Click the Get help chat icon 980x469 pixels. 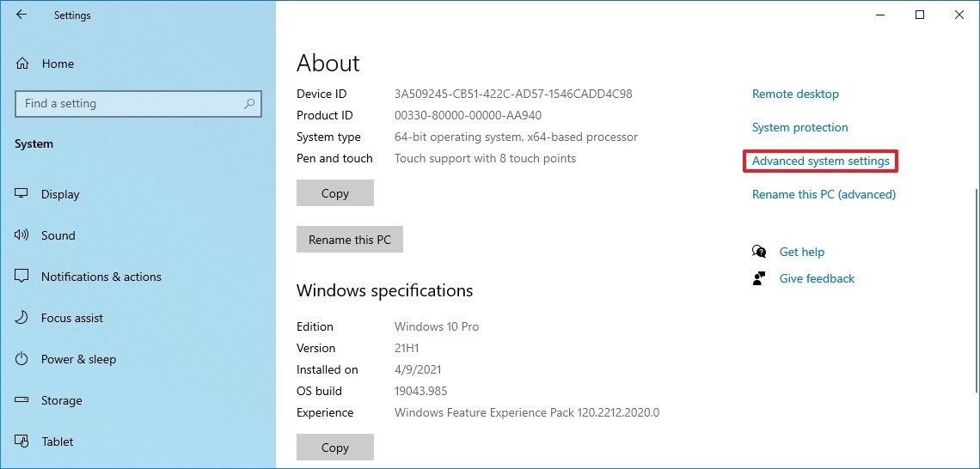pyautogui.click(x=759, y=252)
